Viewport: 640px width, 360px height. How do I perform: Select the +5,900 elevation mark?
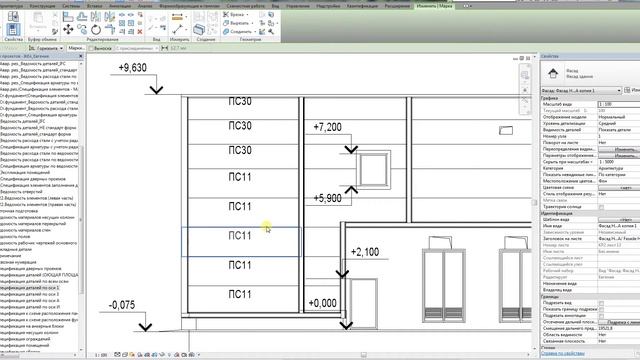(327, 198)
